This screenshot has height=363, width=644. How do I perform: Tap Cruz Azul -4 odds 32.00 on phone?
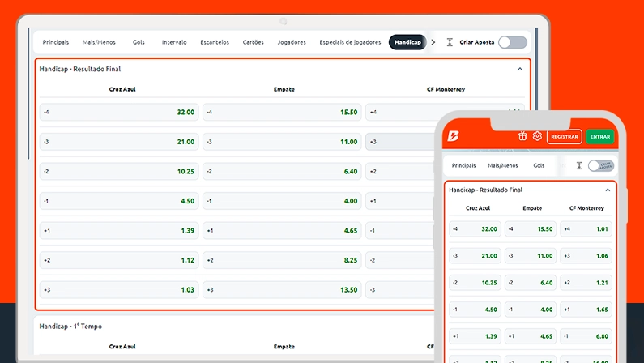pos(475,228)
